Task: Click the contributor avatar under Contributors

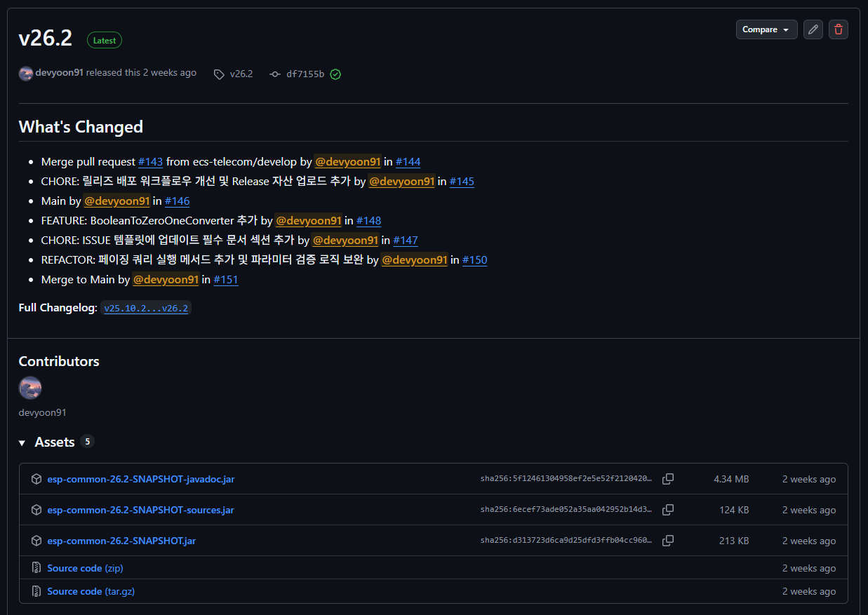Action: coord(30,388)
